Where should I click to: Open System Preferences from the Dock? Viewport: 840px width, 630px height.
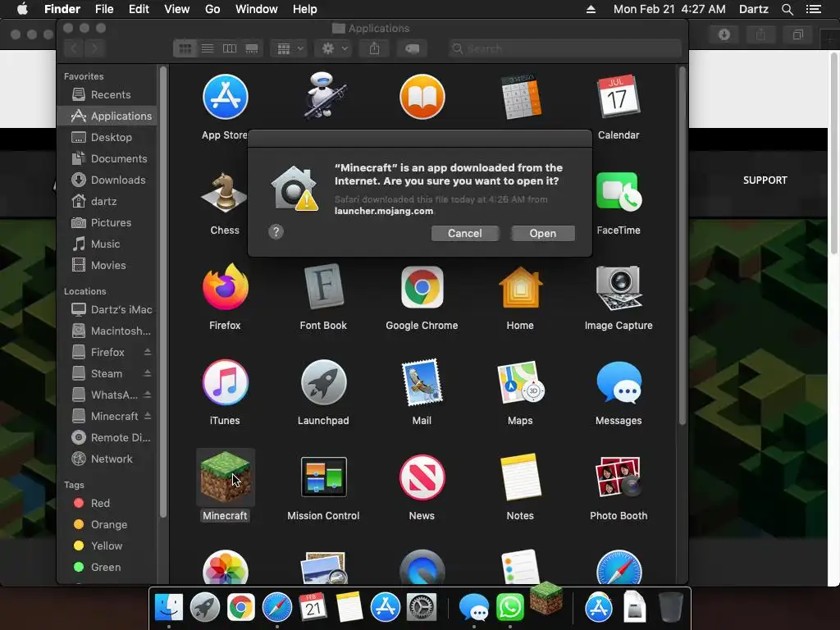pos(422,608)
